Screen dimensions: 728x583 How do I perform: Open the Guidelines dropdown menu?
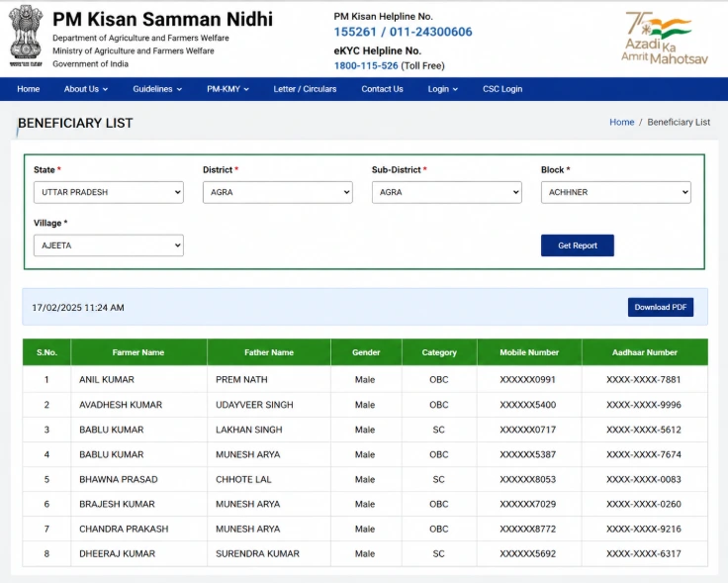coord(157,89)
